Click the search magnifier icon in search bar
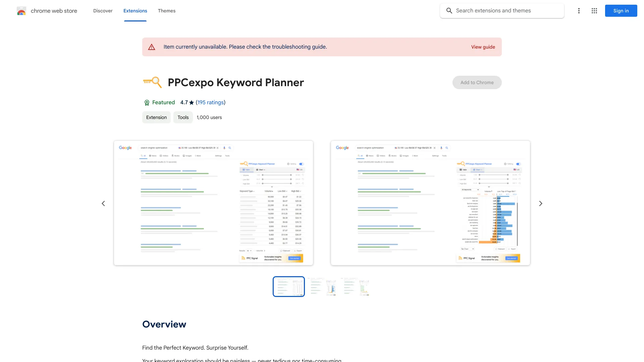 449,11
